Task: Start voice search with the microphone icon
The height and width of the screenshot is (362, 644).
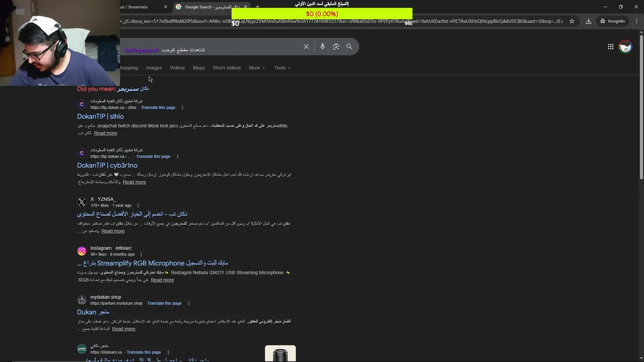Action: pyautogui.click(x=323, y=47)
